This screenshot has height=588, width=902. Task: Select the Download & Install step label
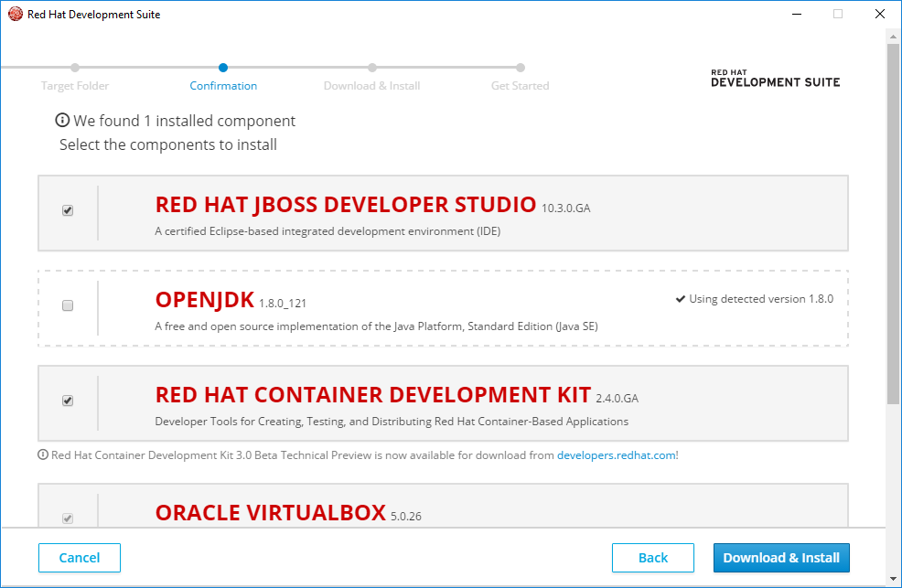[x=371, y=86]
